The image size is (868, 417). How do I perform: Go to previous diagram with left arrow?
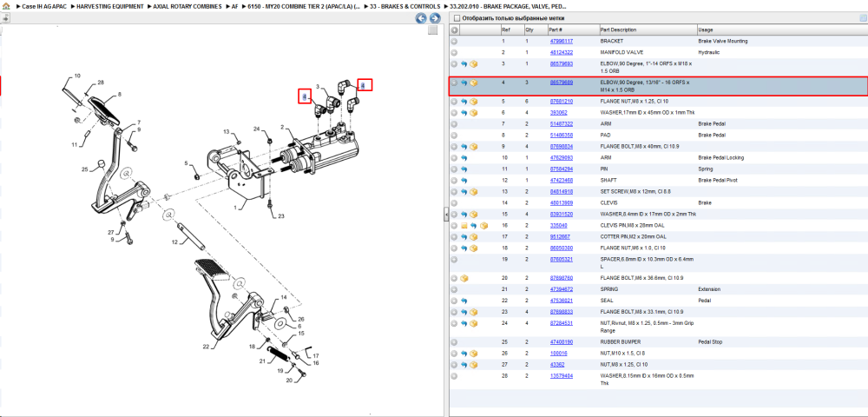tap(421, 18)
